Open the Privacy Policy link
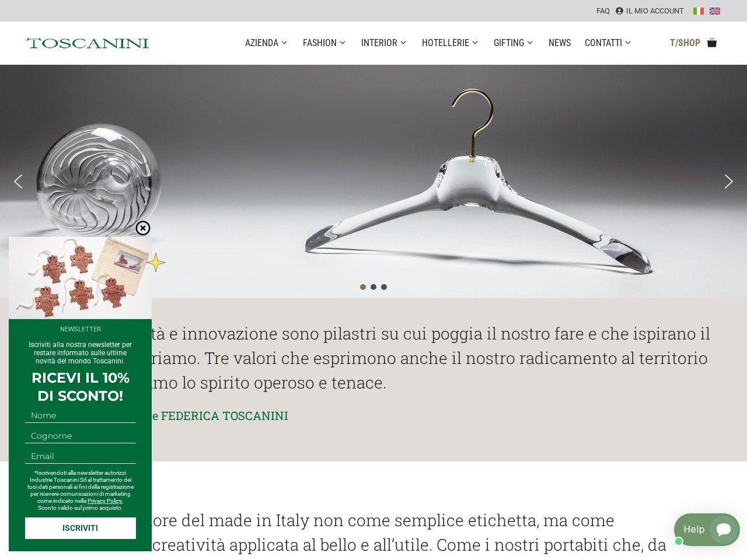This screenshot has height=560, width=747. 105,501
